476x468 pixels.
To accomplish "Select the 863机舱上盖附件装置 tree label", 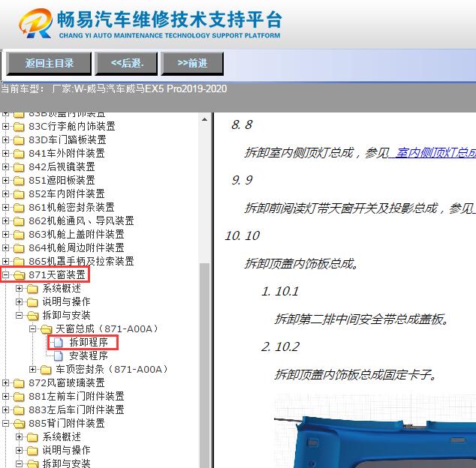I will click(76, 234).
